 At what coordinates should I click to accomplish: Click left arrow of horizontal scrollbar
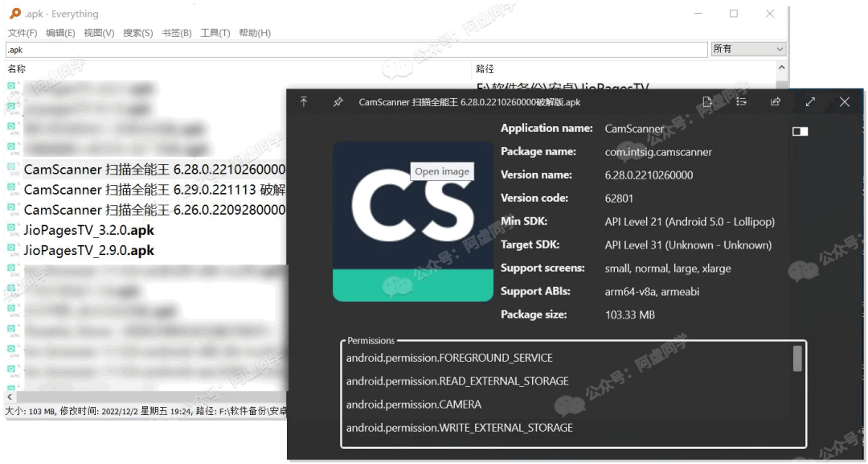[10, 396]
